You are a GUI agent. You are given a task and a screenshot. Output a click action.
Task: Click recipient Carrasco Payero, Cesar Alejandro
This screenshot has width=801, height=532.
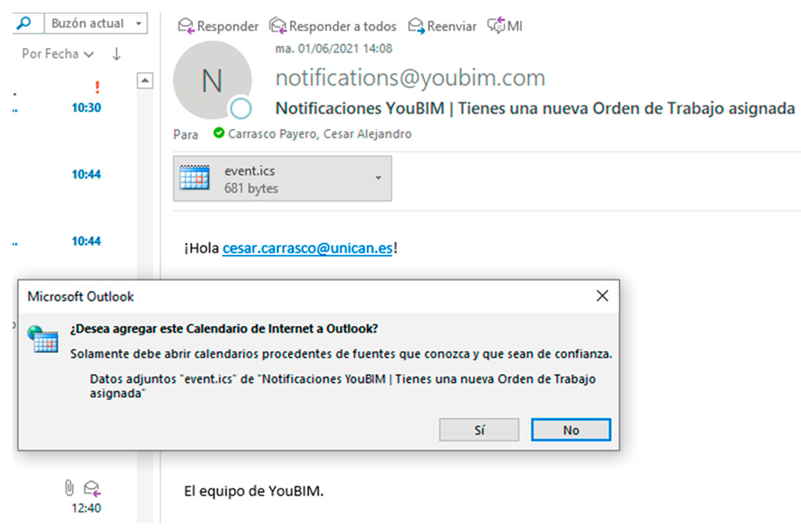(319, 134)
